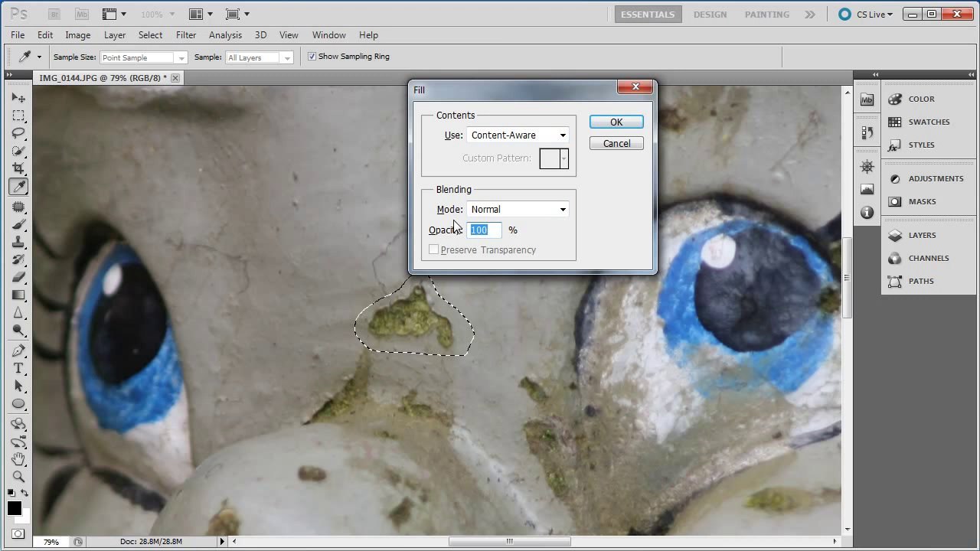Viewport: 980px width, 551px height.
Task: Select the Hand tool
Action: (x=18, y=459)
